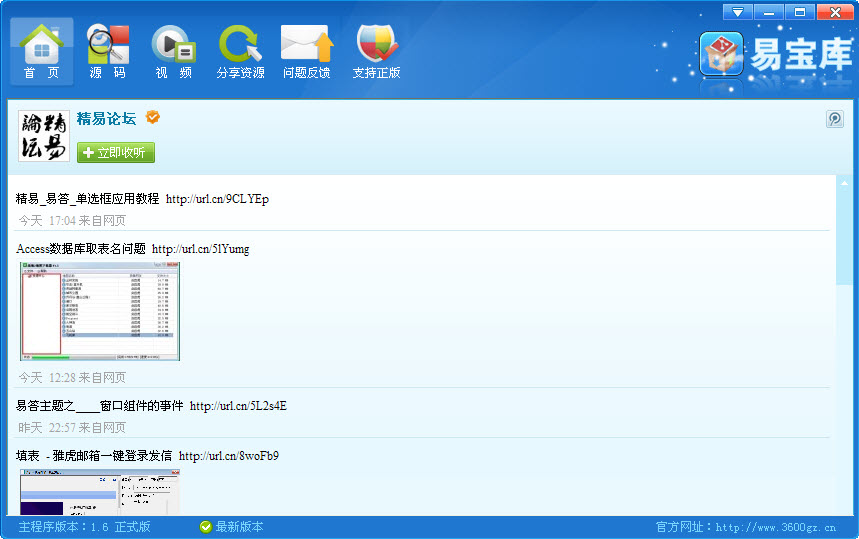Screen dimensions: 859x539
Task: Click the 立即收听 follow button
Action: click(x=116, y=152)
